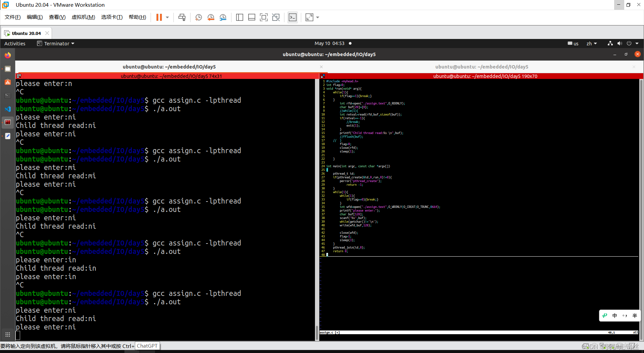
Task: Switch to Unity mode icon
Action: pos(276,17)
